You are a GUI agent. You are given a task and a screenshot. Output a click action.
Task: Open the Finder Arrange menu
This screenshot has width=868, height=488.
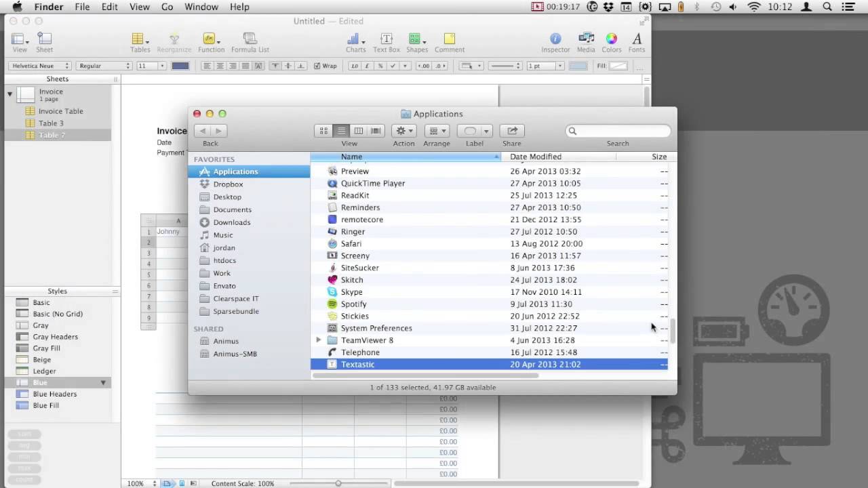(x=437, y=131)
